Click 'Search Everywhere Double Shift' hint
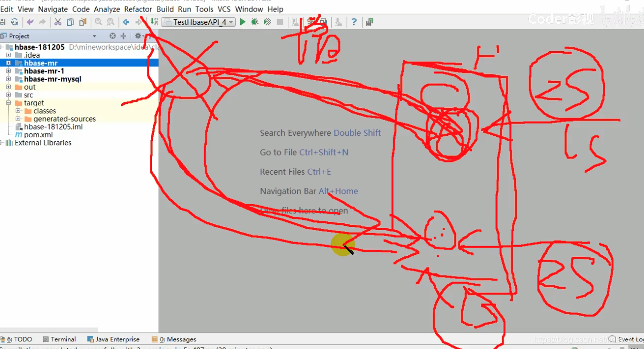The width and height of the screenshot is (644, 349). coord(320,133)
